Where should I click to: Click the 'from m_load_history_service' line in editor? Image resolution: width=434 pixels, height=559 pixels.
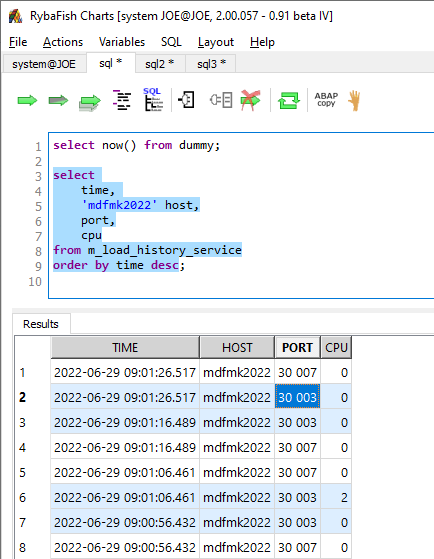(147, 250)
